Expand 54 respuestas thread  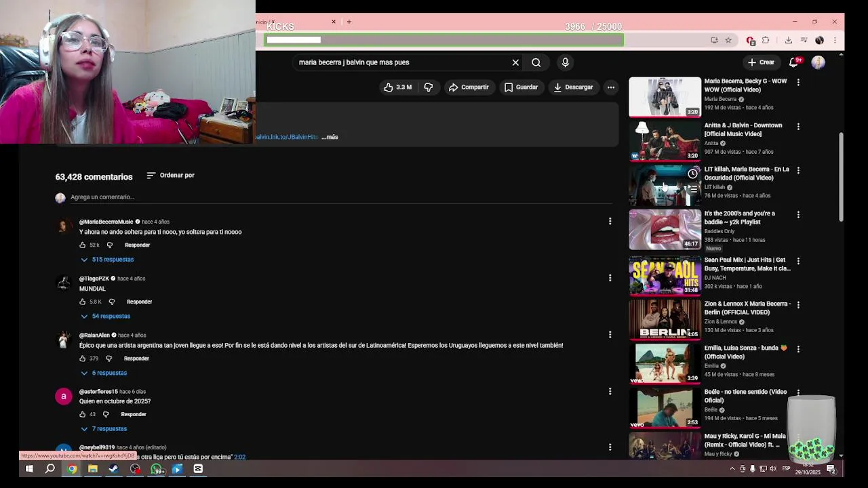tap(105, 317)
